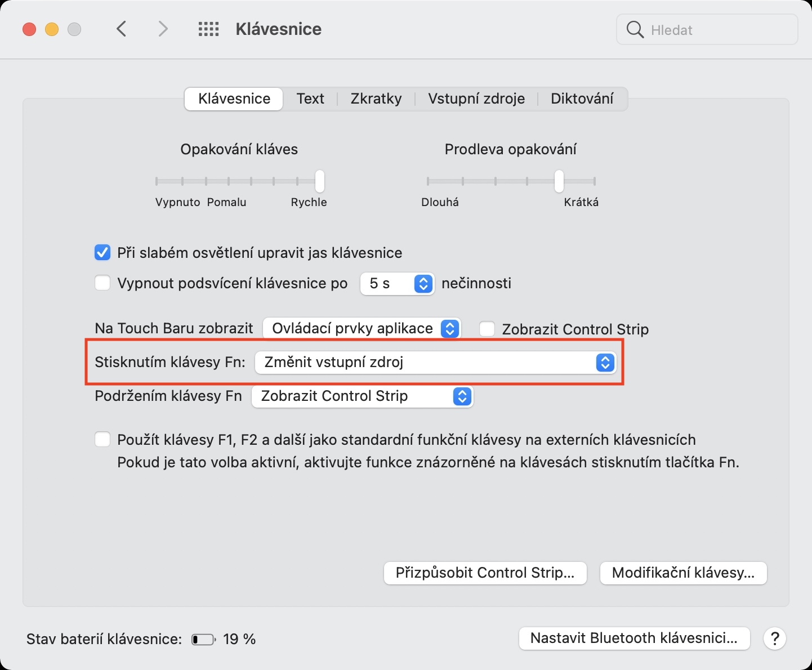Screen dimensions: 812x670
Task: Switch to the Zkratky tab
Action: tap(376, 99)
